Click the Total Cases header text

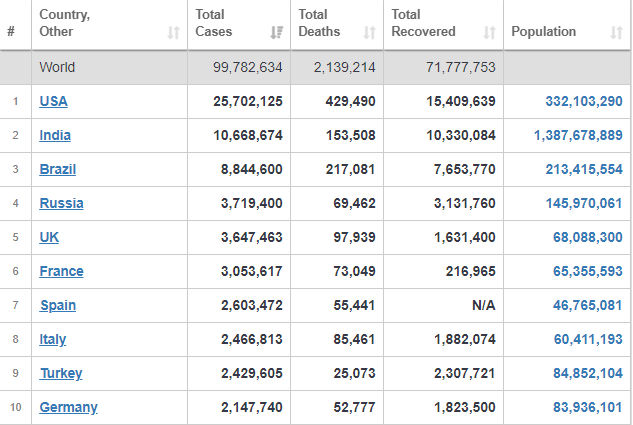[x=214, y=23]
